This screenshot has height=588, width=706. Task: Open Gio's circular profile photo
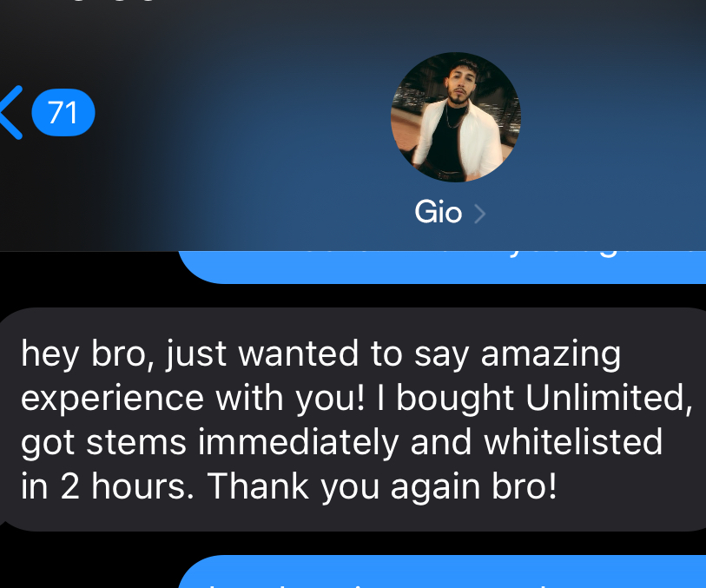point(456,117)
